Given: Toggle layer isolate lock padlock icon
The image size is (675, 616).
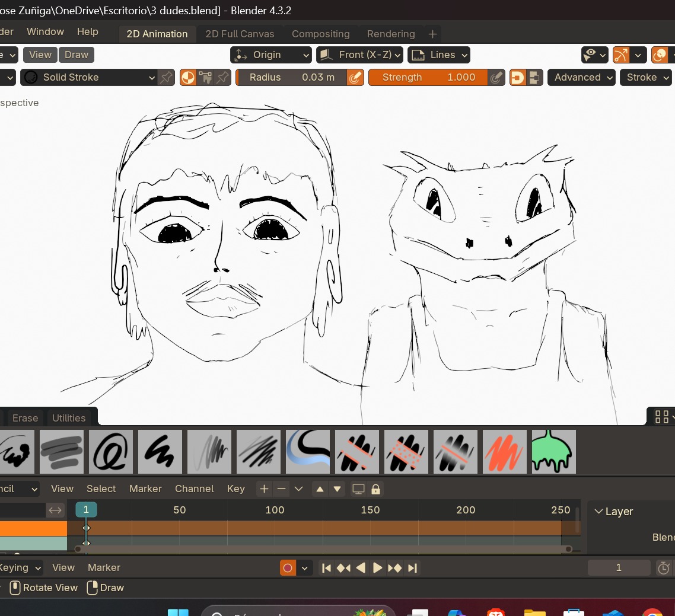Looking at the screenshot, I should [375, 489].
